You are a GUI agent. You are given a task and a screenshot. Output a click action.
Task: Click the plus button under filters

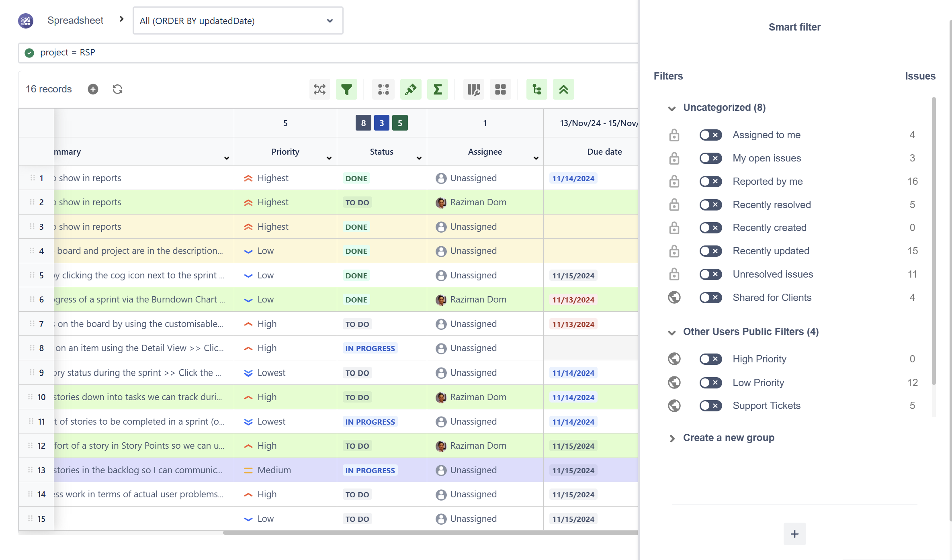pyautogui.click(x=794, y=534)
